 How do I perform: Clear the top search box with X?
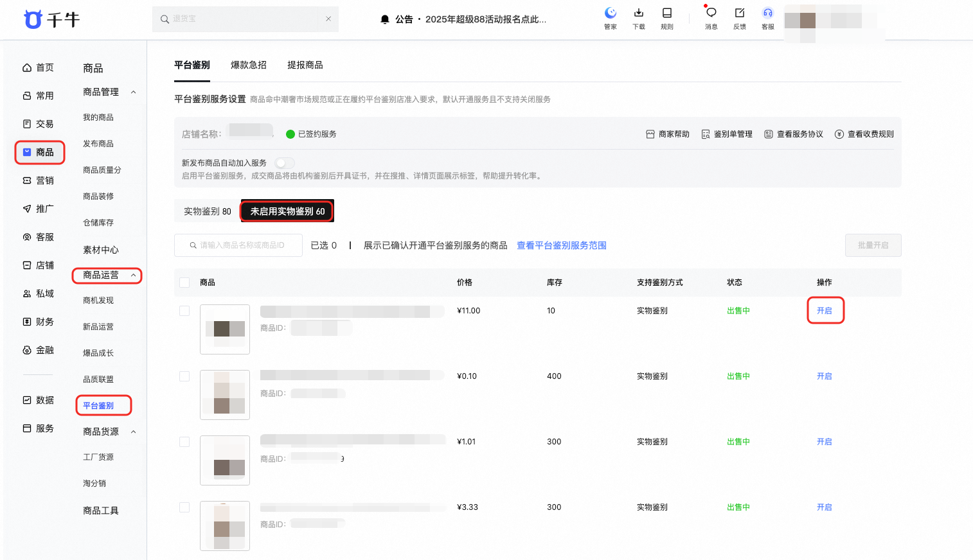(328, 19)
